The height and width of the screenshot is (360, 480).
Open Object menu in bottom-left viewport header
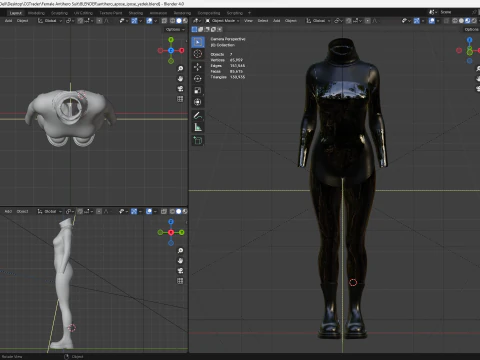22,211
